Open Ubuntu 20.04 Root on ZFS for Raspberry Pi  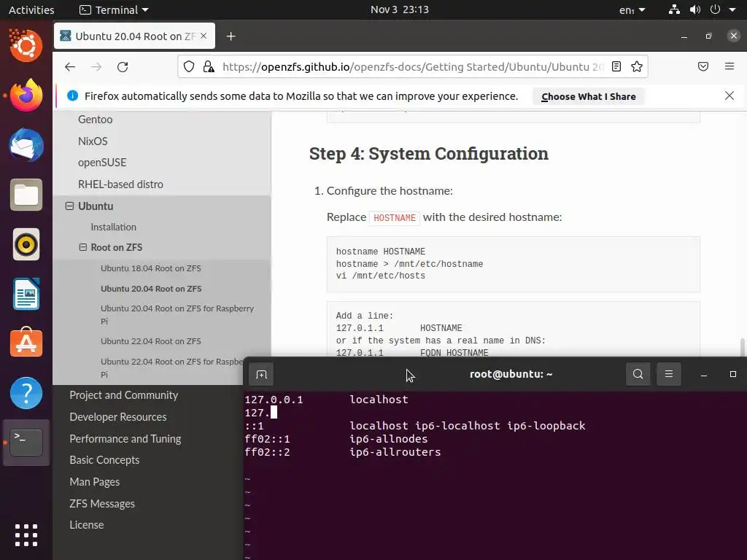click(177, 314)
